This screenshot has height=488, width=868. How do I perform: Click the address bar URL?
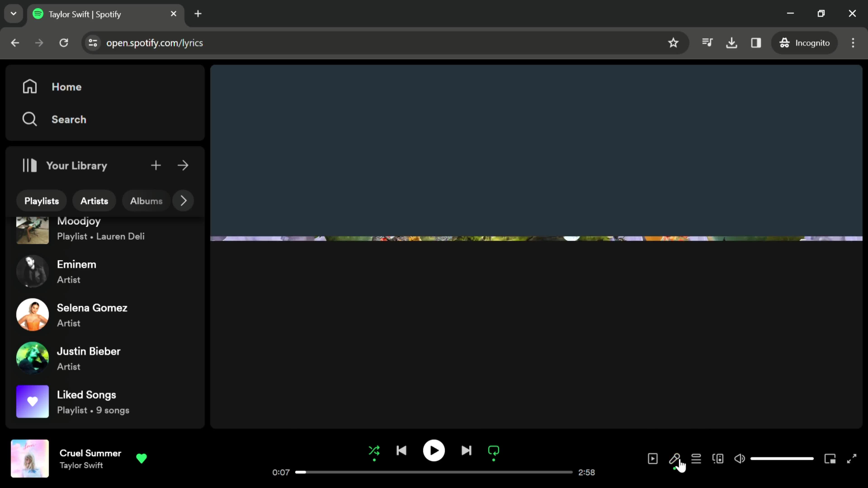(x=155, y=43)
